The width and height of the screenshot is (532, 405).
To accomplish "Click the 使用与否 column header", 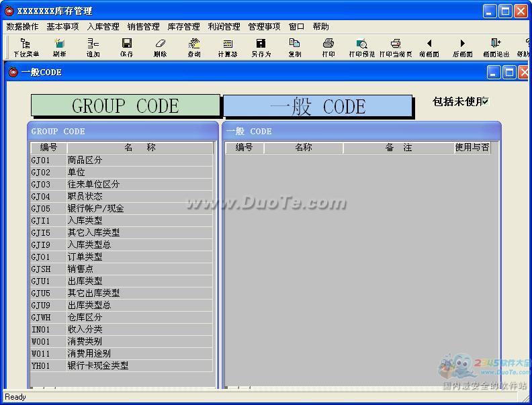I will coord(472,148).
